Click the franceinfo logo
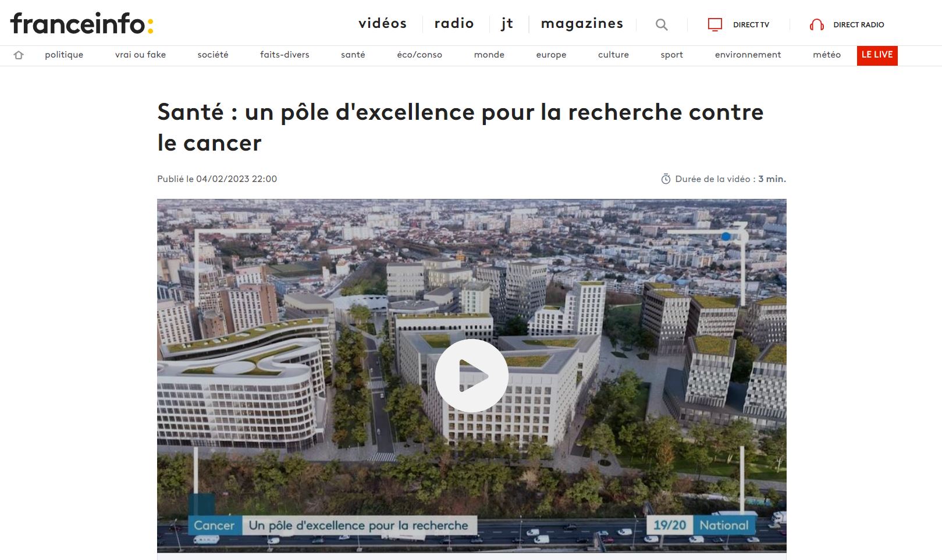Viewport: 942px width, 560px height. tap(82, 24)
